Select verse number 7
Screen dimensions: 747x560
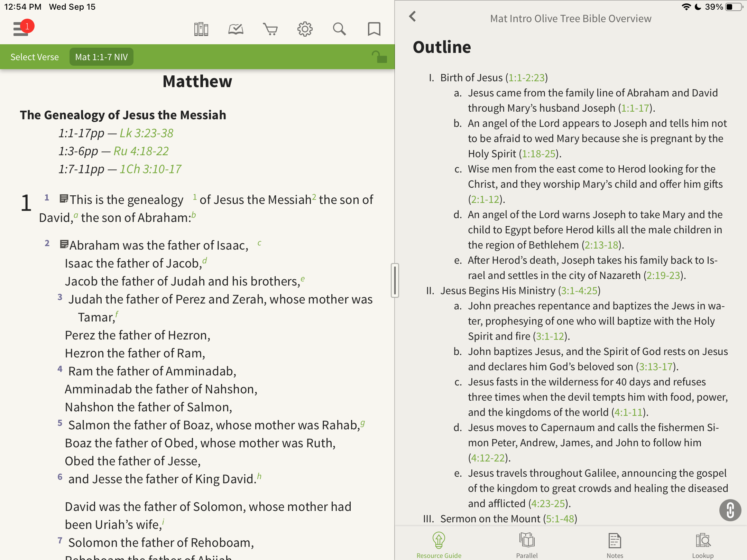click(60, 540)
